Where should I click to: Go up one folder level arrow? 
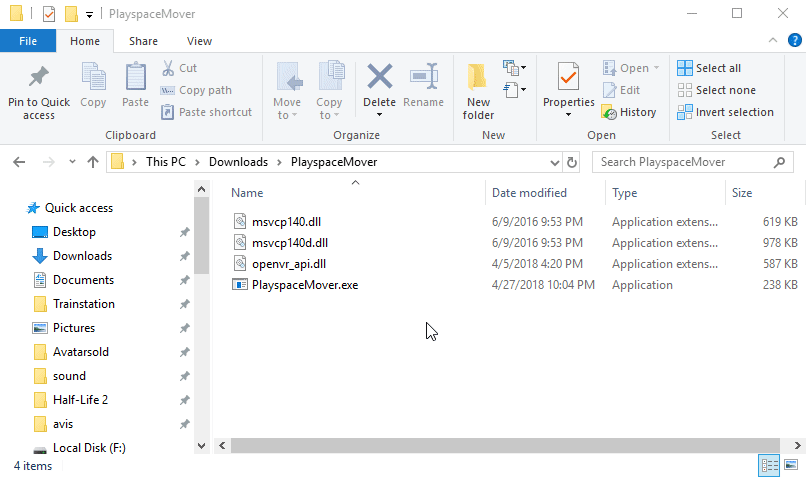click(93, 162)
